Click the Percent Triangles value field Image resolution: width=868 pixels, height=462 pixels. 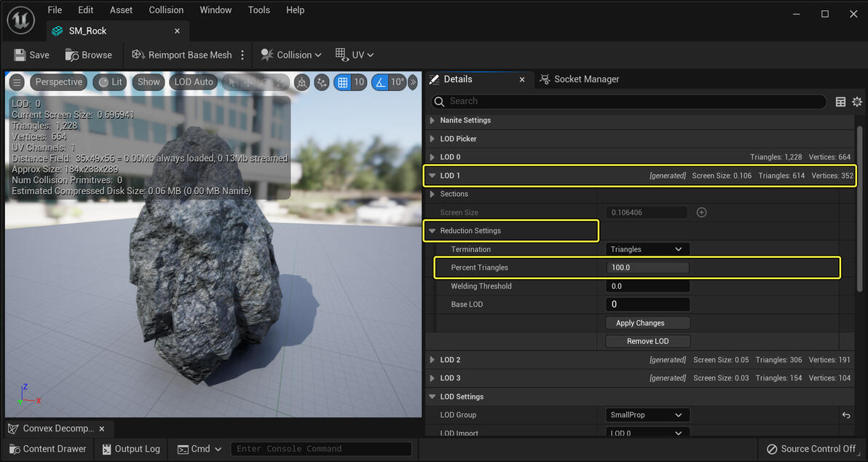(647, 267)
